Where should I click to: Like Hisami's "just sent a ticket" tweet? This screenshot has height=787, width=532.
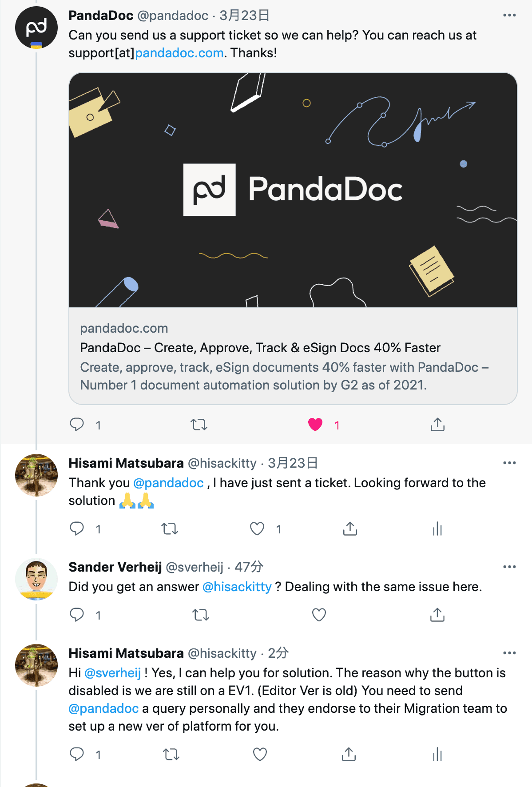pyautogui.click(x=257, y=529)
